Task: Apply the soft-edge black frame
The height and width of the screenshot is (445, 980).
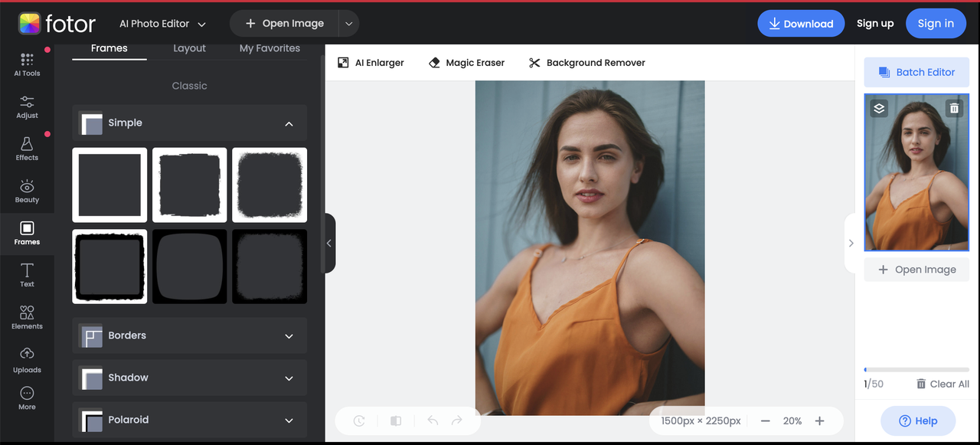Action: click(x=269, y=267)
